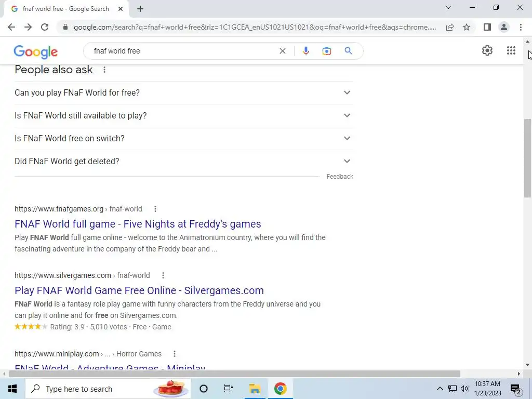Open About this result for fnafgames.org
The image size is (532, 399).
click(155, 209)
